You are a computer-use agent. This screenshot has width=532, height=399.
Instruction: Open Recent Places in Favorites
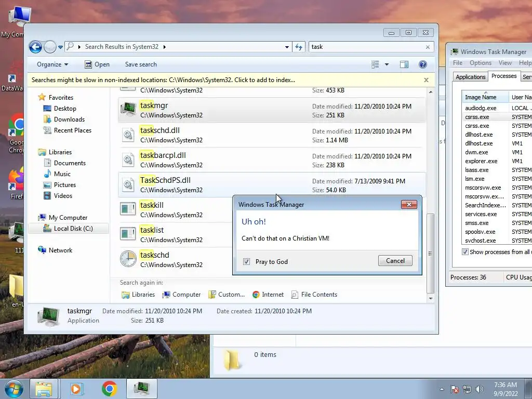click(67, 130)
